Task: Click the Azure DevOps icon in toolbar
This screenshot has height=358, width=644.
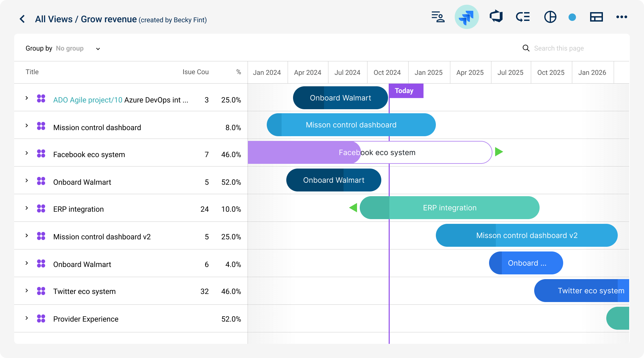Action: [496, 17]
